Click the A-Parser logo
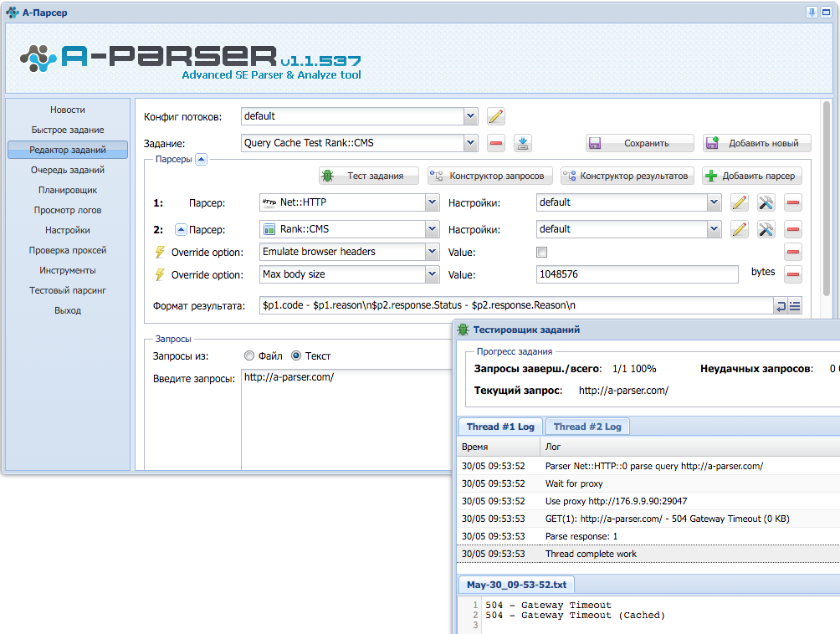840x634 pixels. [x=190, y=62]
